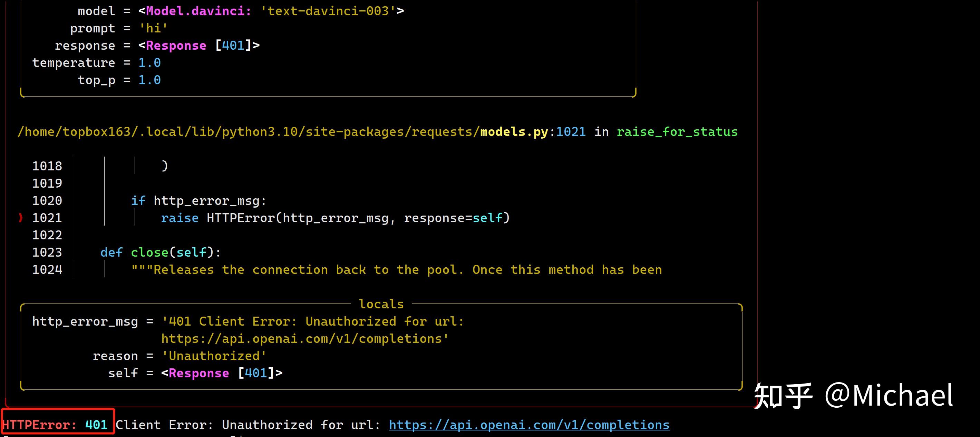Viewport: 980px width, 437px height.
Task: Select the raise_for_status function name
Action: [677, 132]
